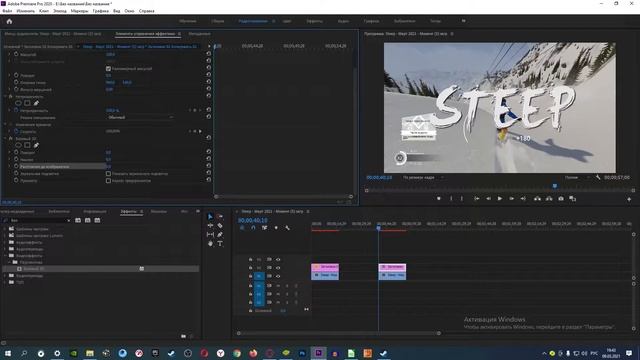Create pen mask under Basic 3D effect
Screen dimensions: 640x360
[36, 145]
